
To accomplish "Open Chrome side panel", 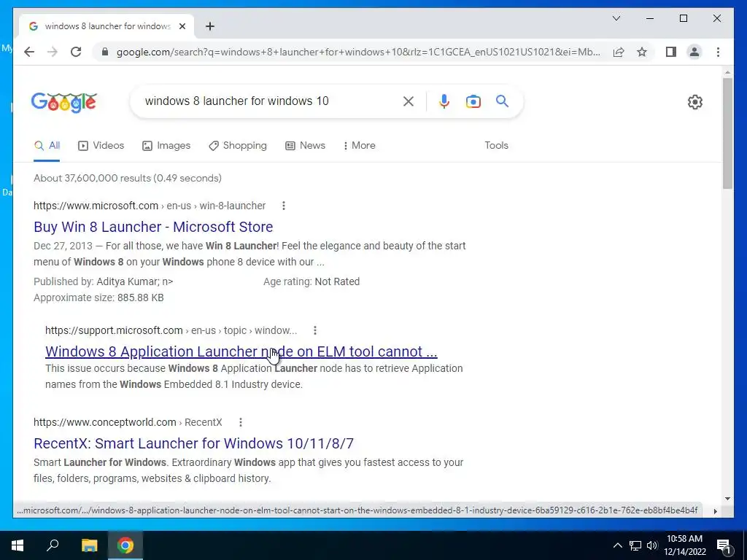I will (x=671, y=52).
